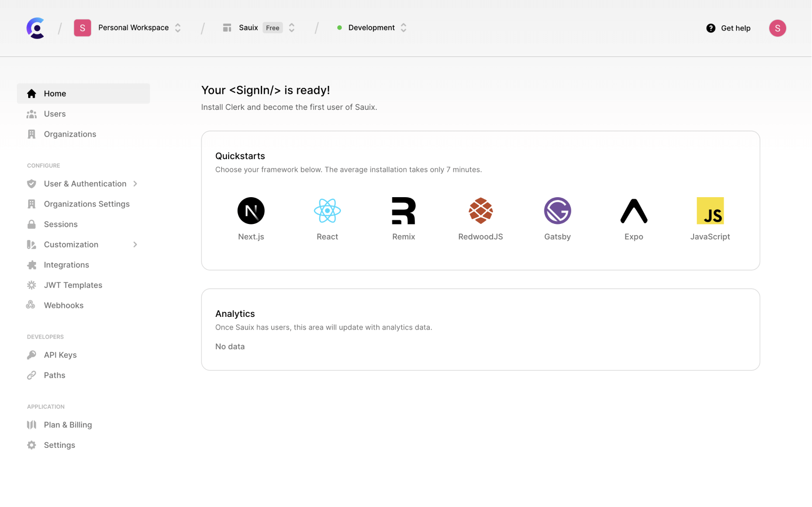Click the Sauix application window icon
Image resolution: width=812 pixels, height=507 pixels.
(x=227, y=28)
